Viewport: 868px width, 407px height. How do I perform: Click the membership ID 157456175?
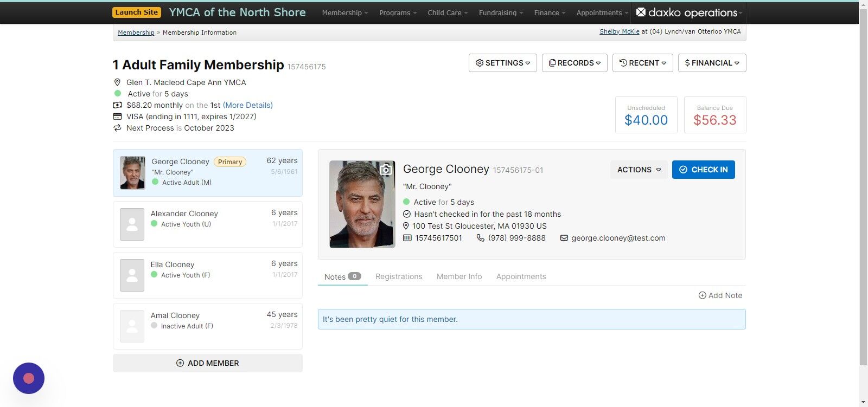pos(307,67)
